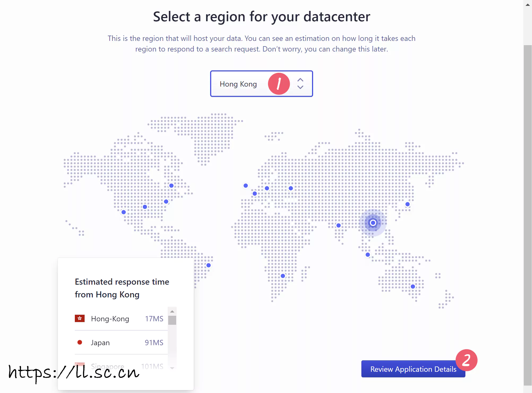Open the Hong Kong region dropdown

click(x=239, y=84)
